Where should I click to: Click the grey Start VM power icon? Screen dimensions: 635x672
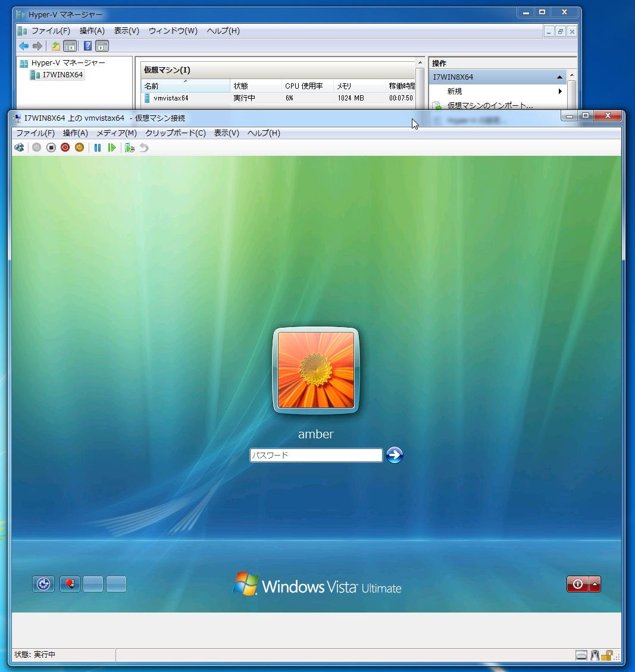(x=36, y=148)
